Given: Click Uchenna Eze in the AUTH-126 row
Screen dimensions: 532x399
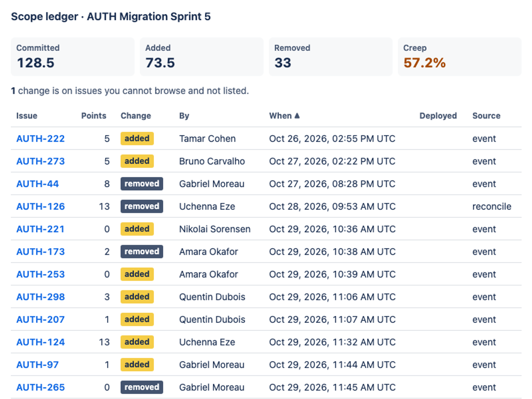Looking at the screenshot, I should pyautogui.click(x=207, y=207).
